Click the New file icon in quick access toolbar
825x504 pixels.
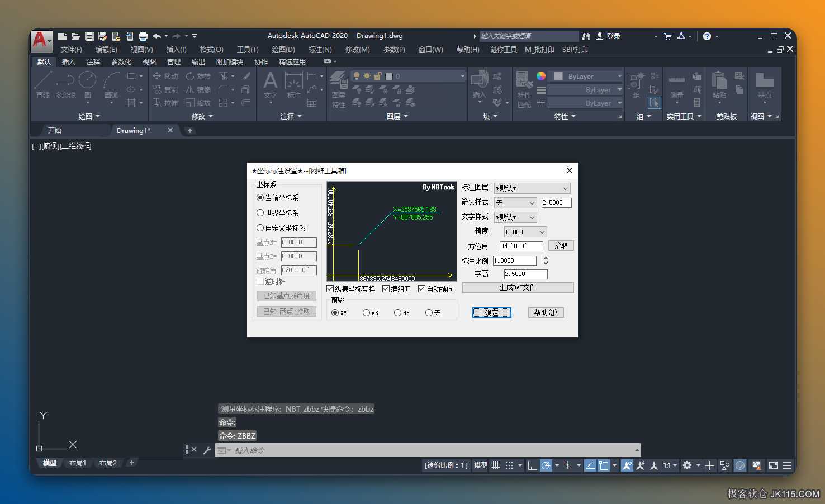[x=63, y=36]
